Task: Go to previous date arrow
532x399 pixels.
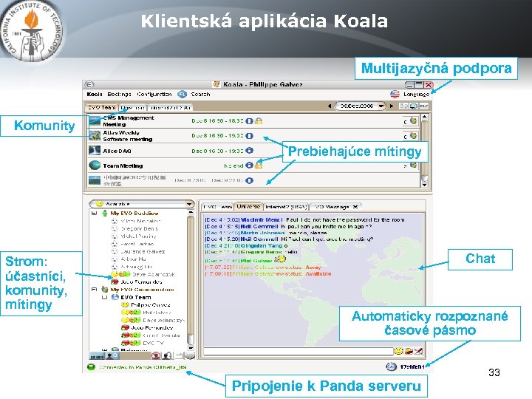Action: click(329, 106)
